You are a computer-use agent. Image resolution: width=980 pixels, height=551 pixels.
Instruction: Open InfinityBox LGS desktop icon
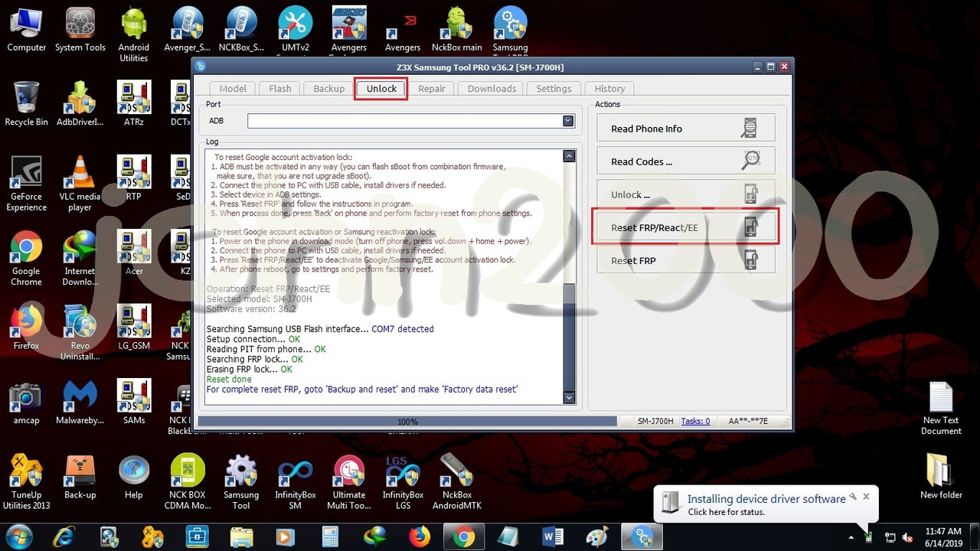(x=403, y=482)
